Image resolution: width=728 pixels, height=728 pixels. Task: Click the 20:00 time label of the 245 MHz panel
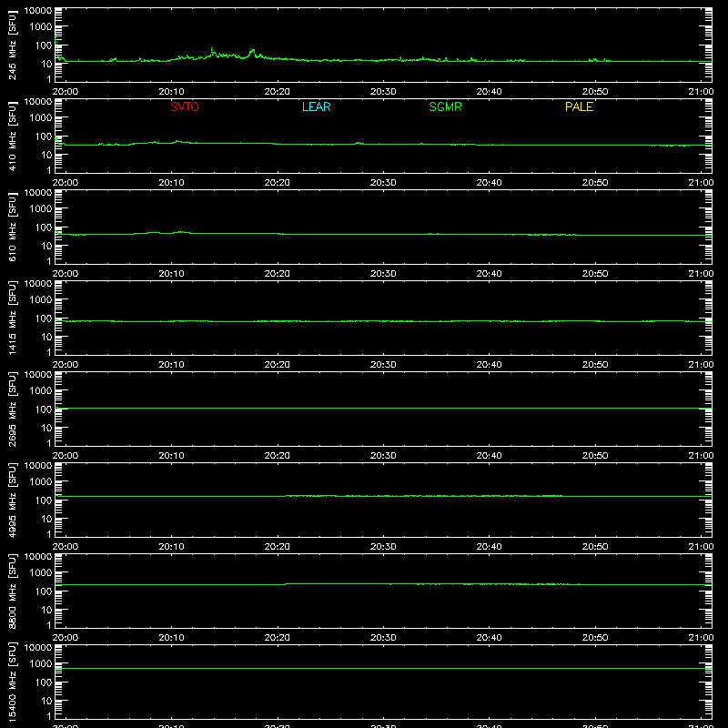(66, 92)
